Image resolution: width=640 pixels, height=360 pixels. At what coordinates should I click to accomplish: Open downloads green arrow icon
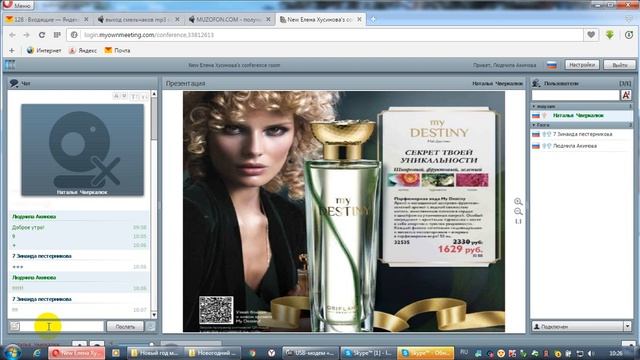click(610, 35)
